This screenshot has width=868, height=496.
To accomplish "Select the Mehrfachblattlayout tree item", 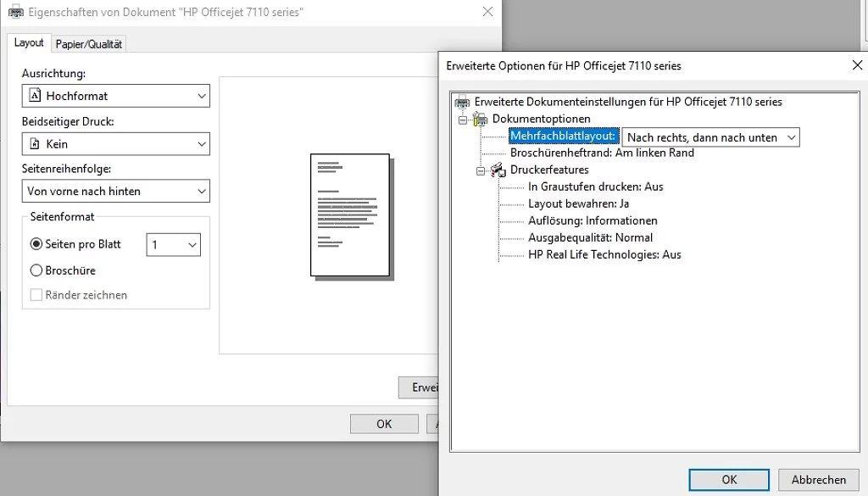I will coord(563,136).
